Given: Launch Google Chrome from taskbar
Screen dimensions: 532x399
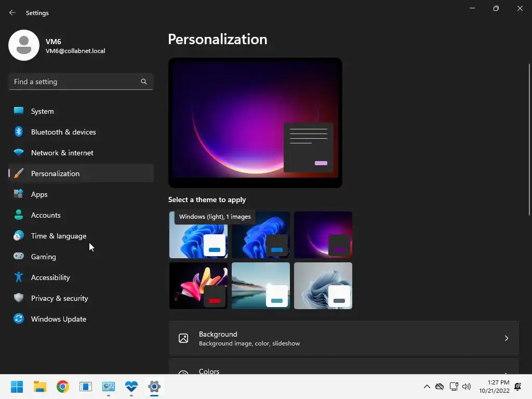Looking at the screenshot, I should (63, 387).
